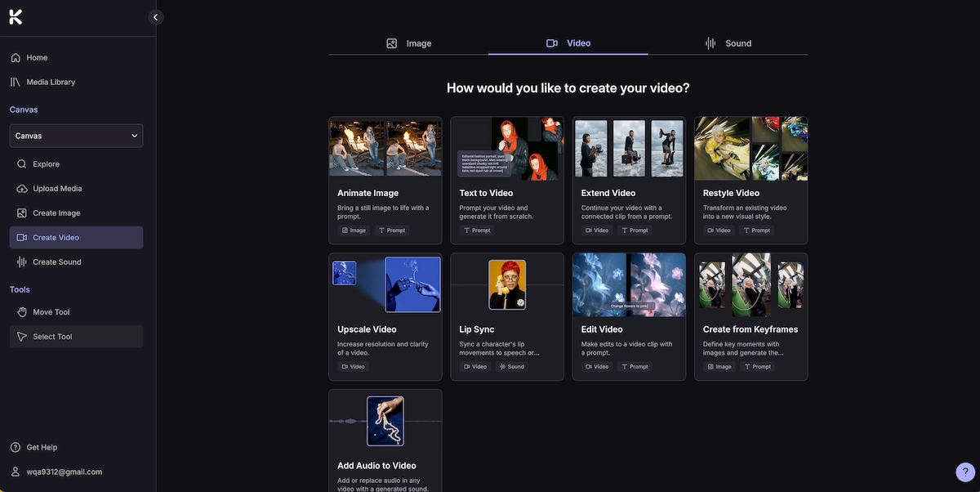Open the Animate Image card title
Screen dimensions: 980x492
pos(368,194)
